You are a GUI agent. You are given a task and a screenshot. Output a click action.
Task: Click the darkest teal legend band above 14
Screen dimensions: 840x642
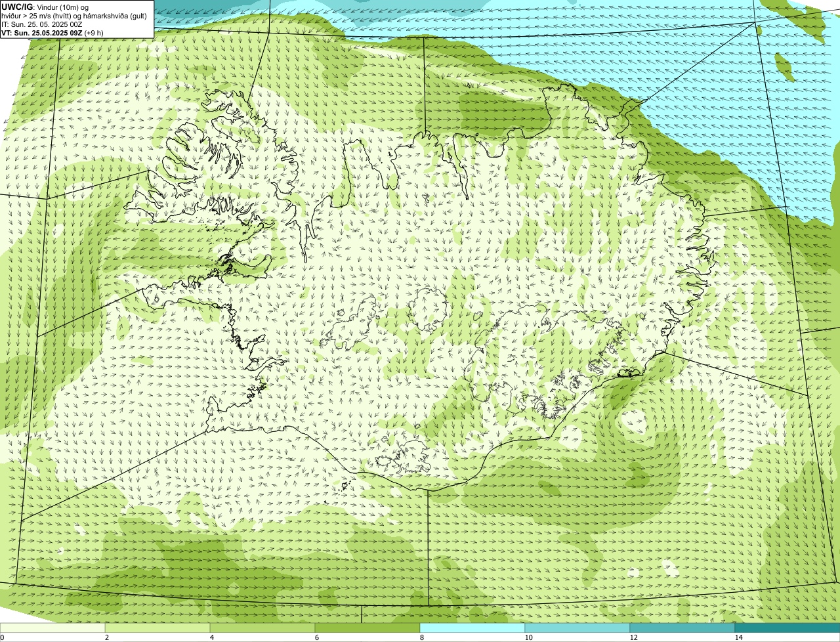(787, 628)
